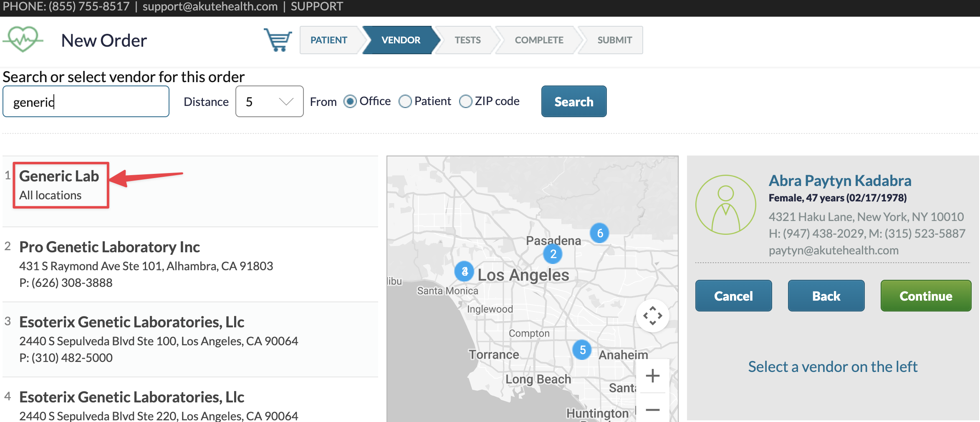Click "Select a vendor on the left" message
The height and width of the screenshot is (422, 980).
pyautogui.click(x=833, y=367)
